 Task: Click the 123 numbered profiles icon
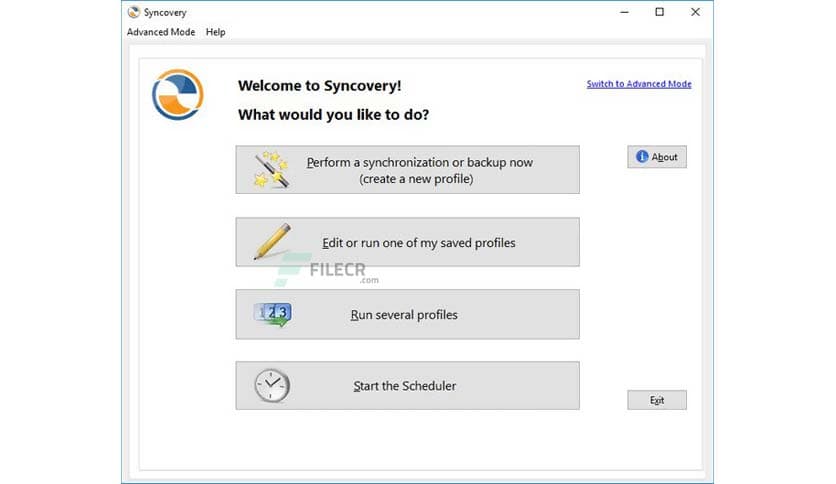[272, 314]
